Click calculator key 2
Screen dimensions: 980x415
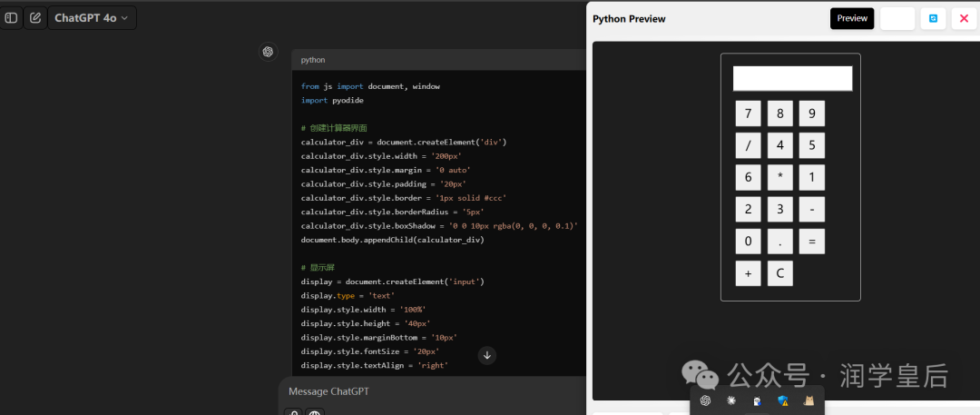click(x=748, y=209)
